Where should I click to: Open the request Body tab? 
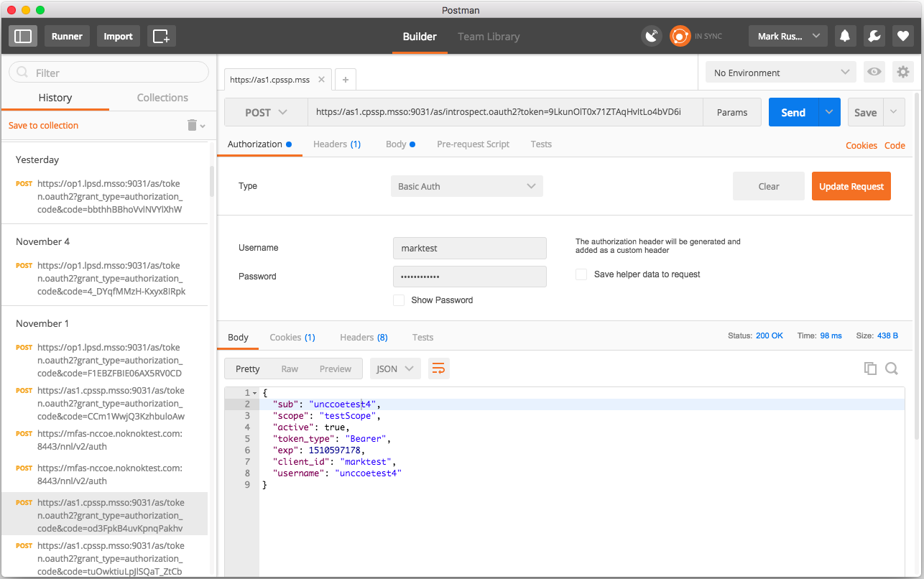pos(400,144)
